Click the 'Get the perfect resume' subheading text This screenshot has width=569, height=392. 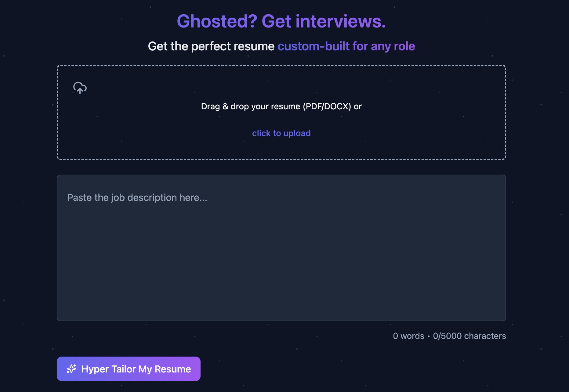click(211, 46)
